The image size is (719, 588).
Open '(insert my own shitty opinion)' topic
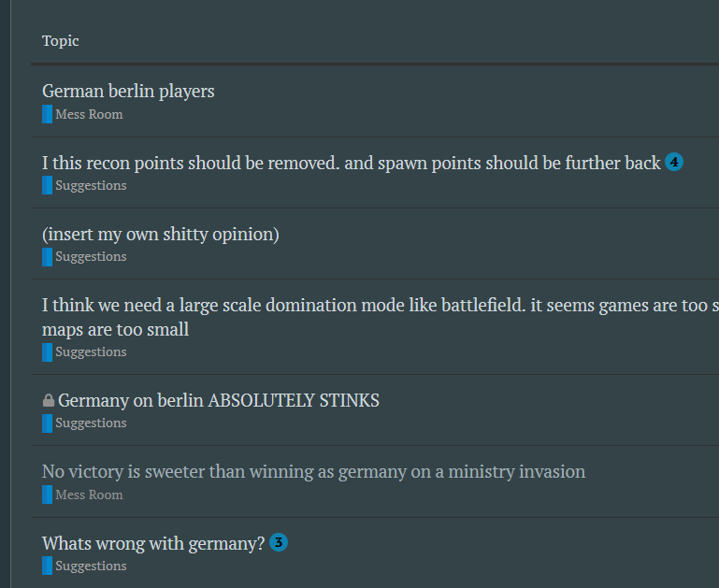160,235
